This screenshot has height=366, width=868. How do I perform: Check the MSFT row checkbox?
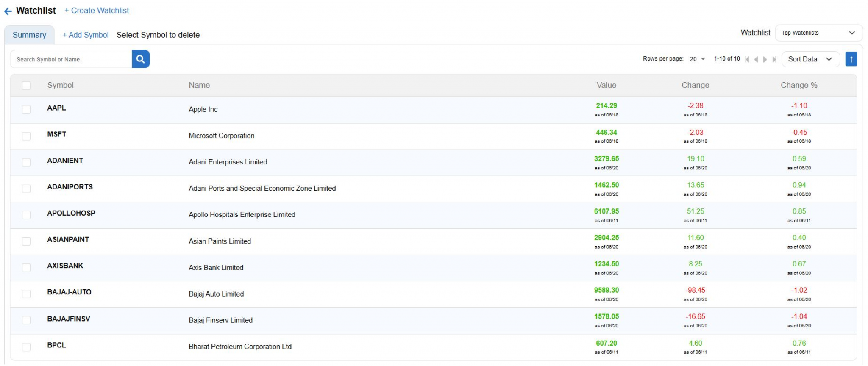click(26, 136)
